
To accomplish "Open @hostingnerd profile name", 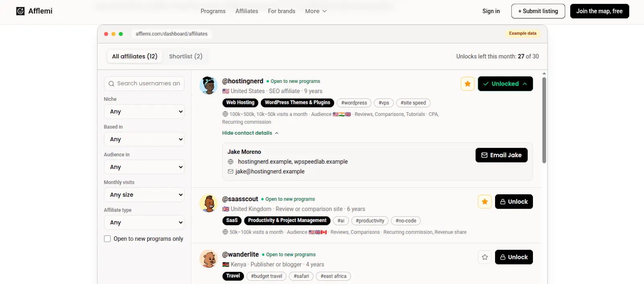I will pos(243,81).
